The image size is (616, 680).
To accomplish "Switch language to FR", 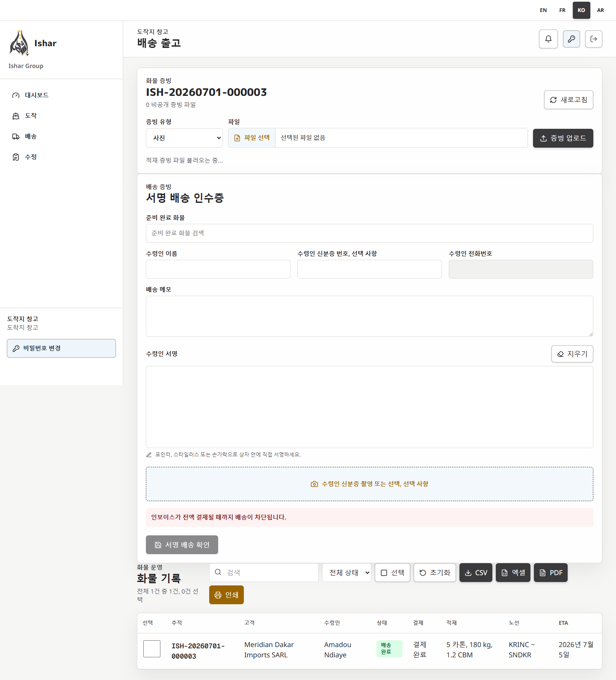I will coord(563,10).
